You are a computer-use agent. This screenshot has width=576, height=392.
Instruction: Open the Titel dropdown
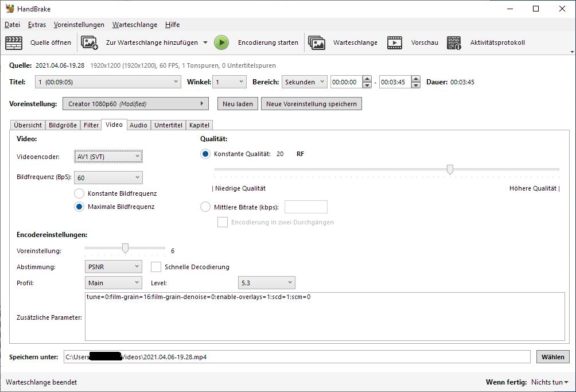tap(108, 82)
